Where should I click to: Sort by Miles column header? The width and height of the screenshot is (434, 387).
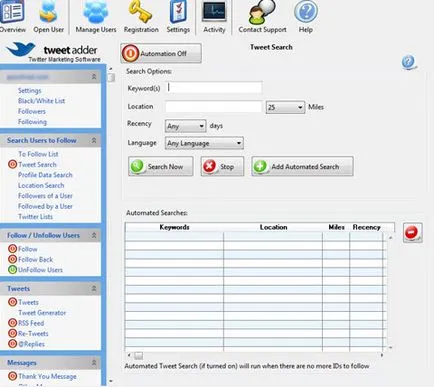336,227
